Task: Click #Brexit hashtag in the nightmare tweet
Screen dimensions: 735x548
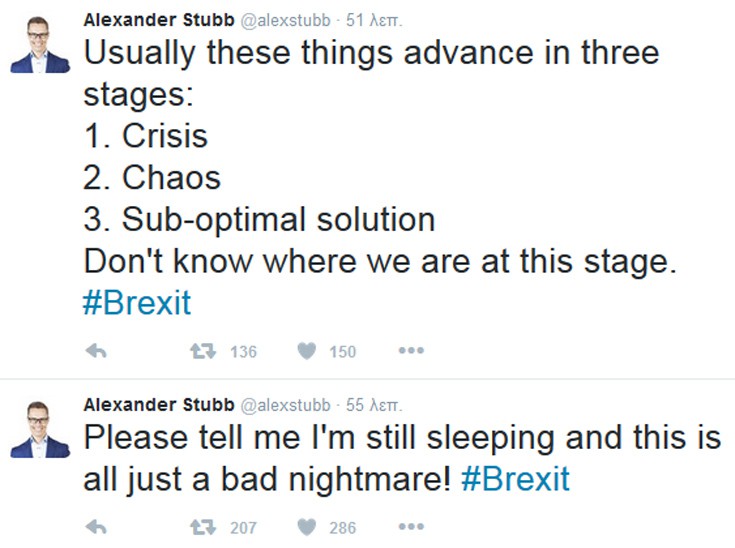Action: pyautogui.click(x=516, y=478)
